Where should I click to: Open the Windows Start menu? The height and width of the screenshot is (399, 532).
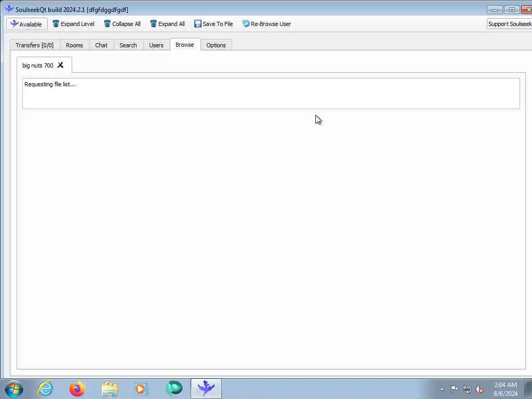(14, 389)
